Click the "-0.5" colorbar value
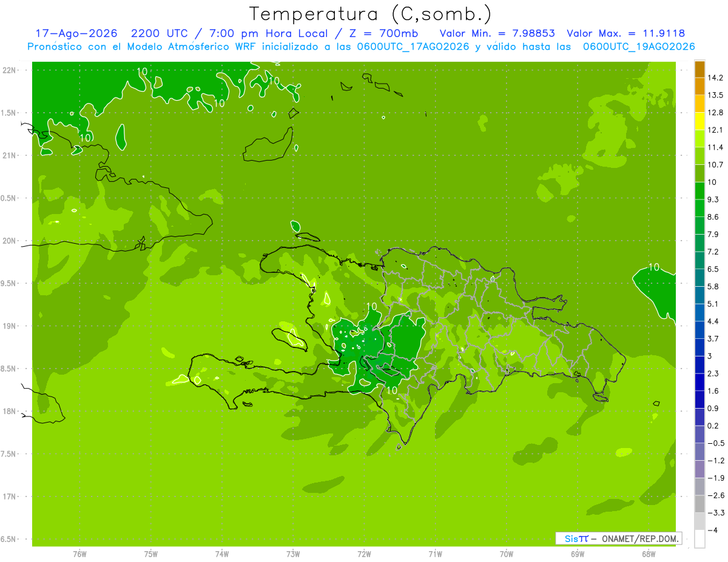Screen dimensions: 728x562 point(715,443)
